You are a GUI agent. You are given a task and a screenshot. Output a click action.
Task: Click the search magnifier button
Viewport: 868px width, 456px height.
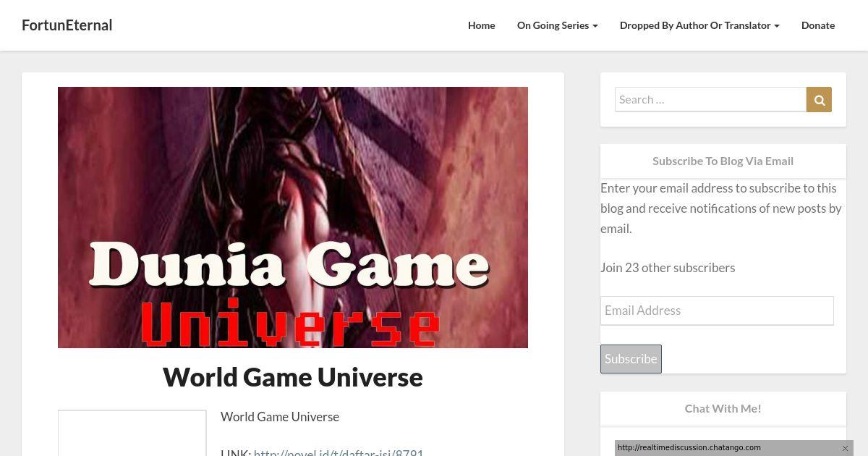(x=819, y=100)
